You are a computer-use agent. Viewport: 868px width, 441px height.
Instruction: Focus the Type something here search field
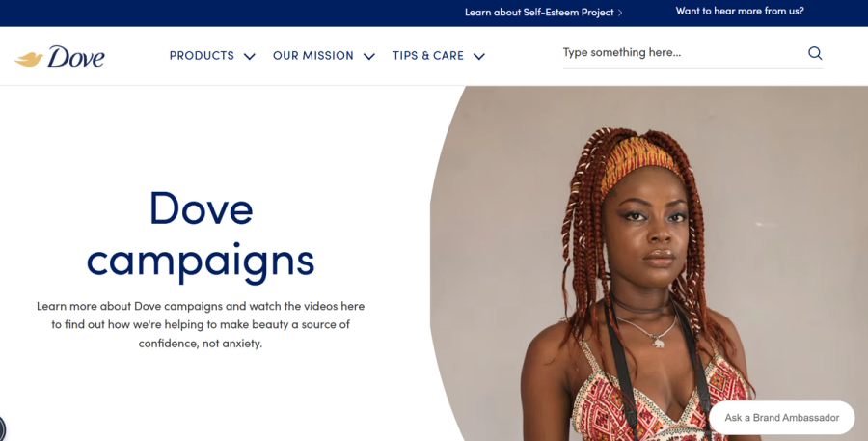[684, 53]
